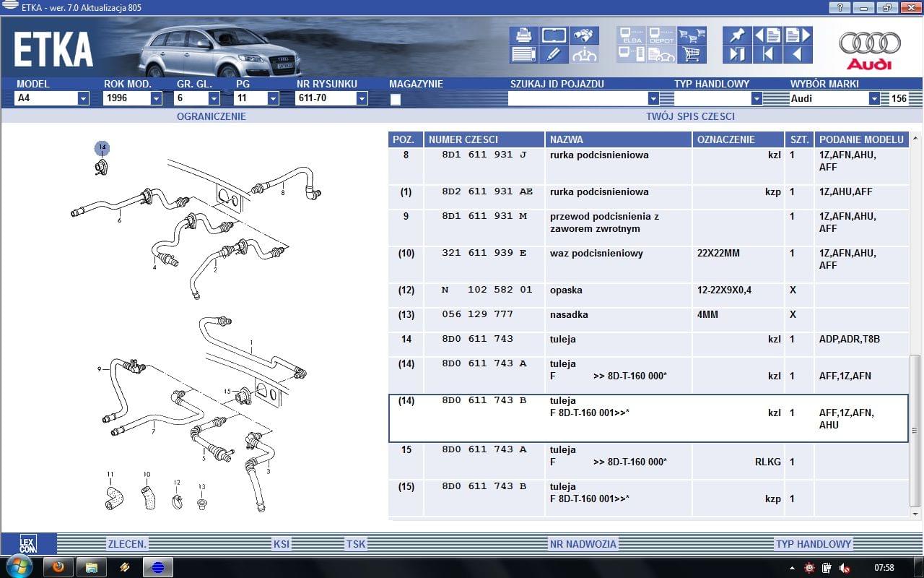924x578 pixels.
Task: Click the parts list scroll down arrow
Action: pos(915,513)
